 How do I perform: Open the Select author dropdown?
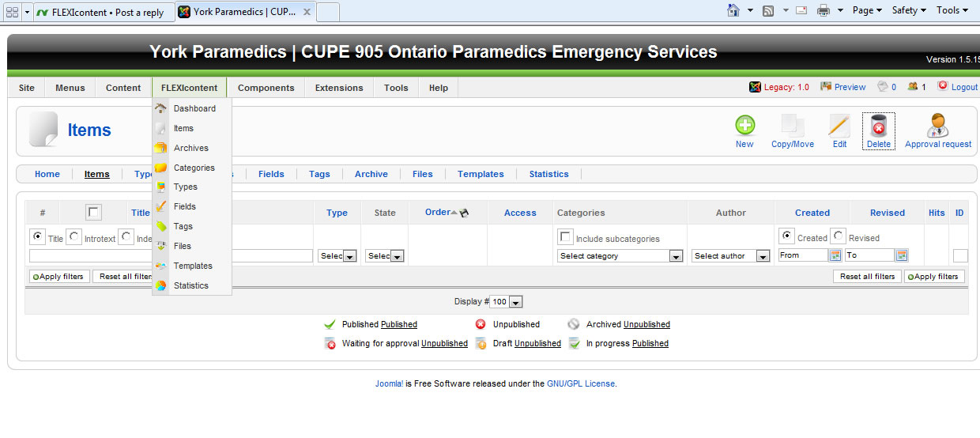coord(730,256)
